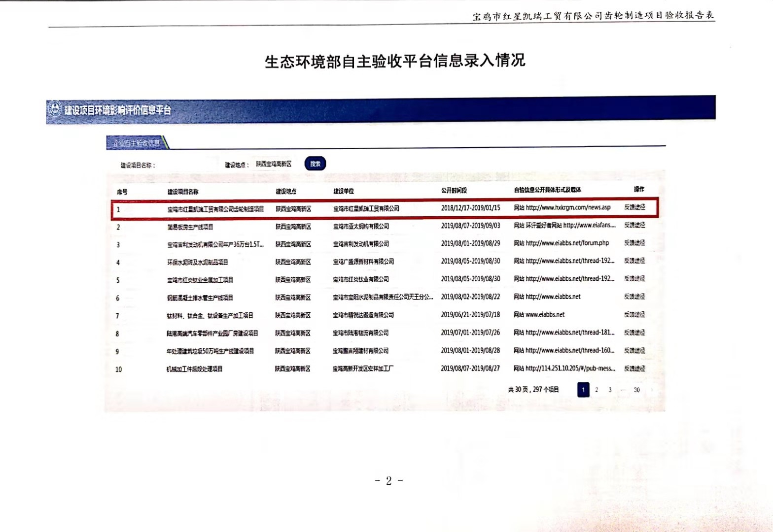Viewport: 773px width, 532px height.
Task: Click date range 2019/08/07-2019/09/03
Action: point(471,226)
